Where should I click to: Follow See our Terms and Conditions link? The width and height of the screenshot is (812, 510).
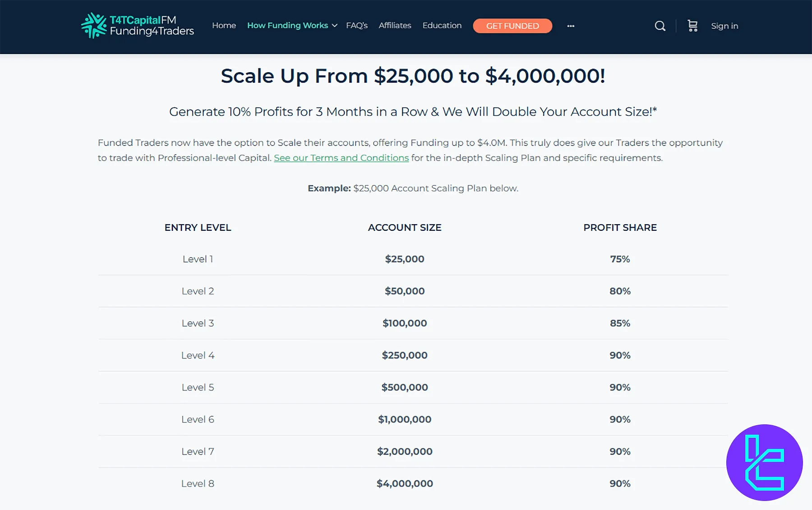coord(341,158)
